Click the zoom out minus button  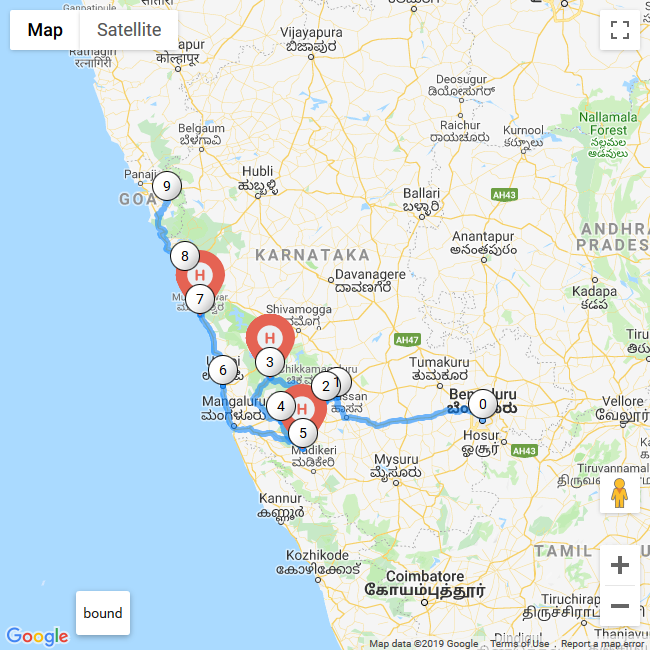(620, 606)
